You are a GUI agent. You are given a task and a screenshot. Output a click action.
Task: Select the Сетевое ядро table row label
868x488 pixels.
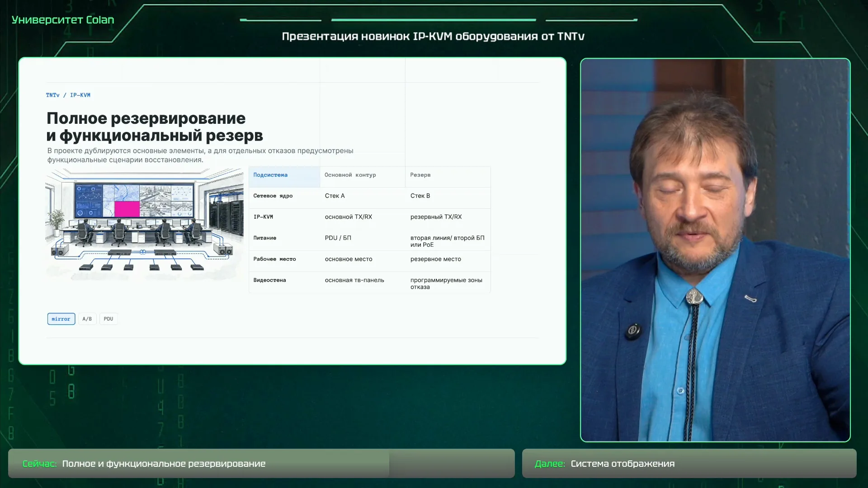[x=273, y=196]
